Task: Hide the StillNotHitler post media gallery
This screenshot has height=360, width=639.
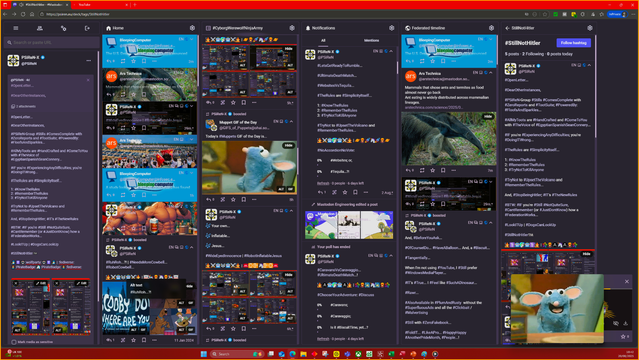Action: [x=586, y=254]
